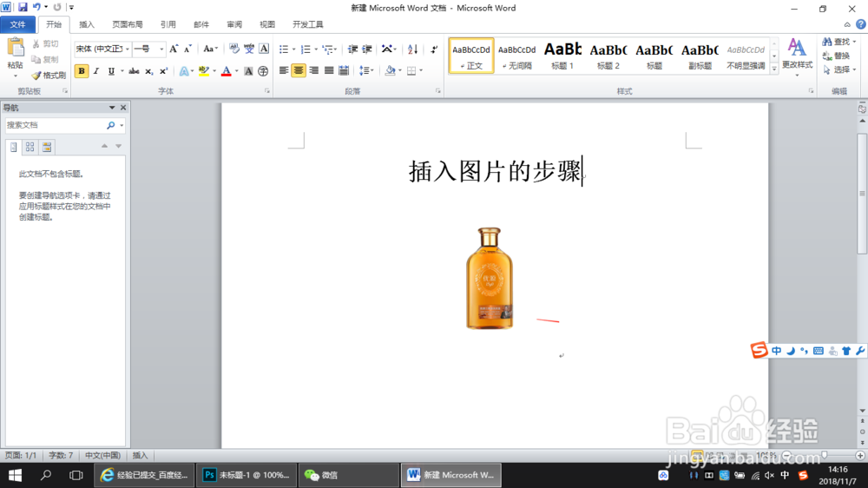This screenshot has height=488, width=868.
Task: Apply strikethrough (abc) formatting
Action: 134,71
